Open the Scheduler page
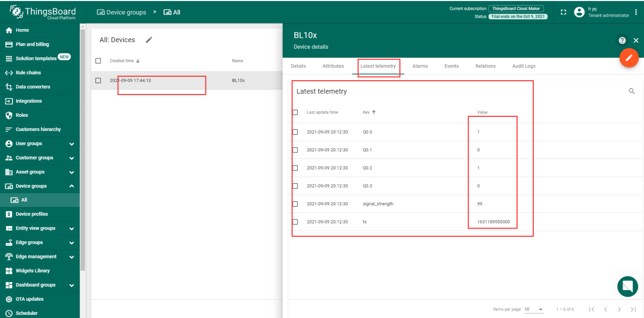This screenshot has width=644, height=318. (40, 313)
